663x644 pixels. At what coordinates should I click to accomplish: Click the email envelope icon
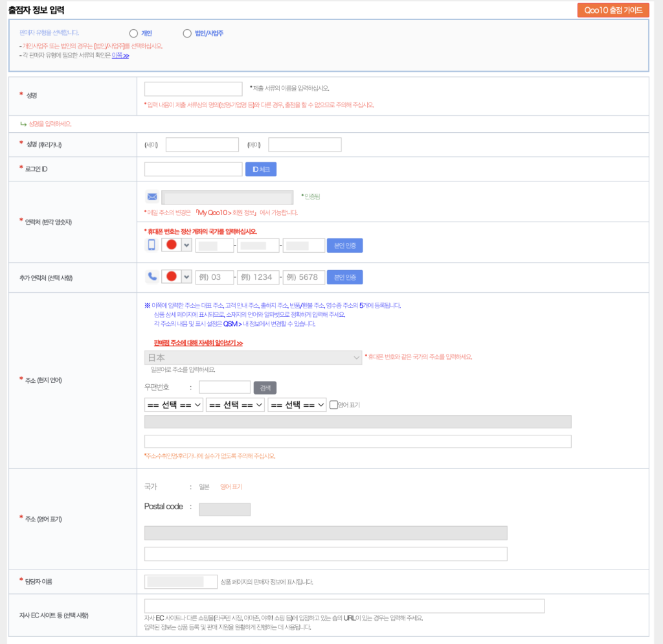click(152, 197)
